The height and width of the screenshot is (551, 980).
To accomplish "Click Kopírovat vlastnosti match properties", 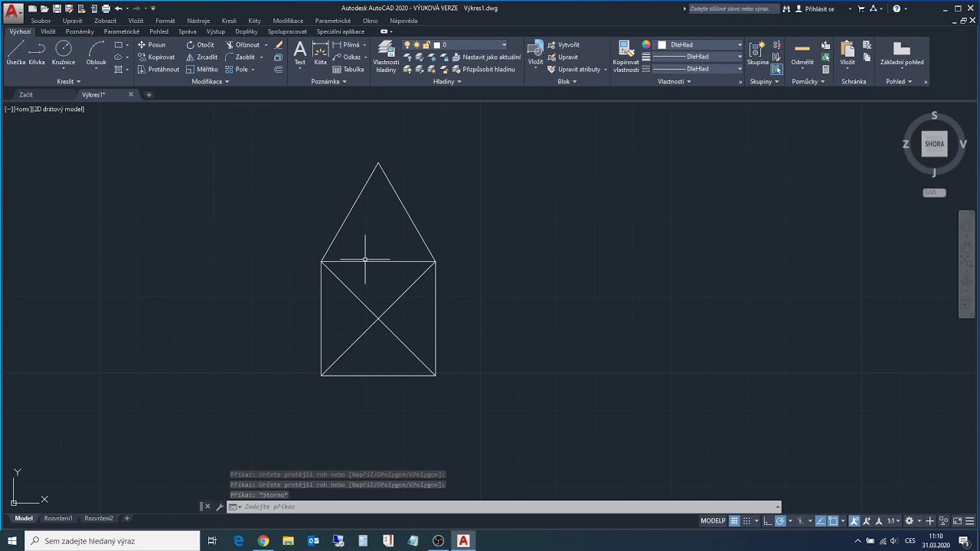I will (x=626, y=57).
